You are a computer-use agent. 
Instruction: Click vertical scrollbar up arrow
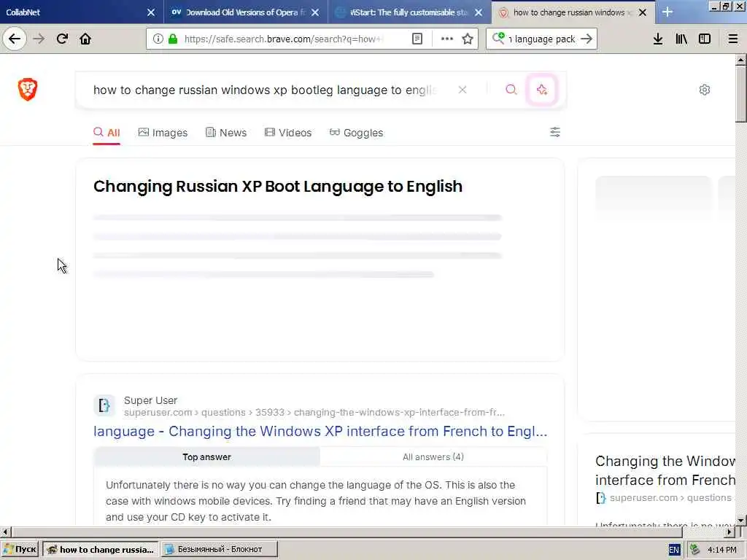coord(741,60)
